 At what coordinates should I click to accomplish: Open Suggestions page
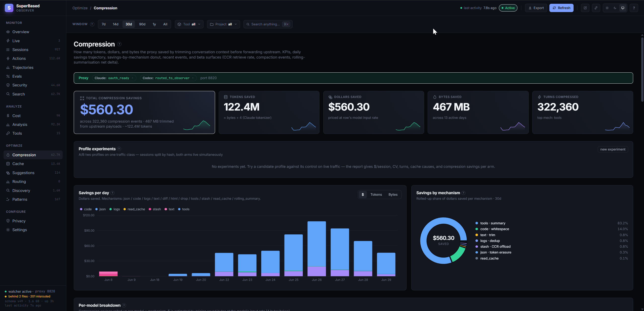tap(33, 173)
